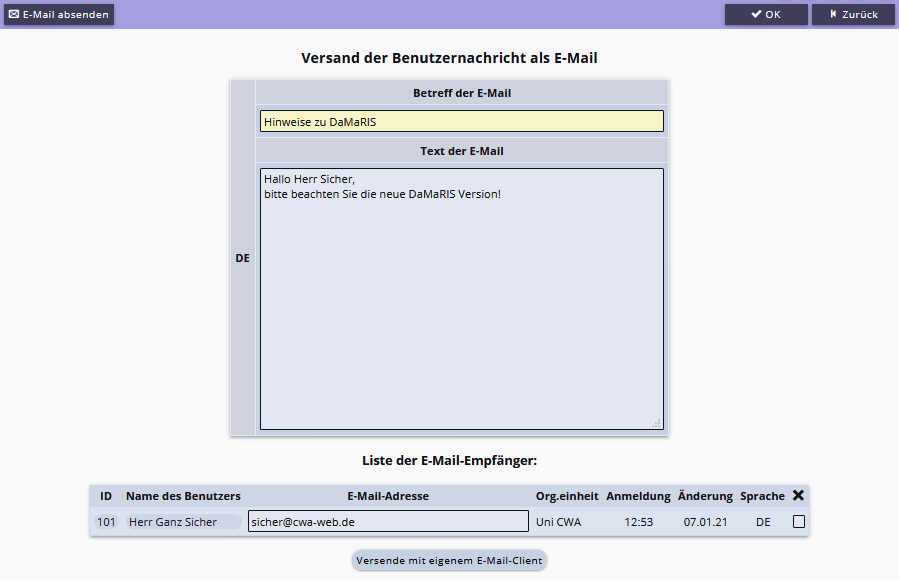The width and height of the screenshot is (899, 580).
Task: Click the 12:53 Anmeldung value
Action: 639,522
